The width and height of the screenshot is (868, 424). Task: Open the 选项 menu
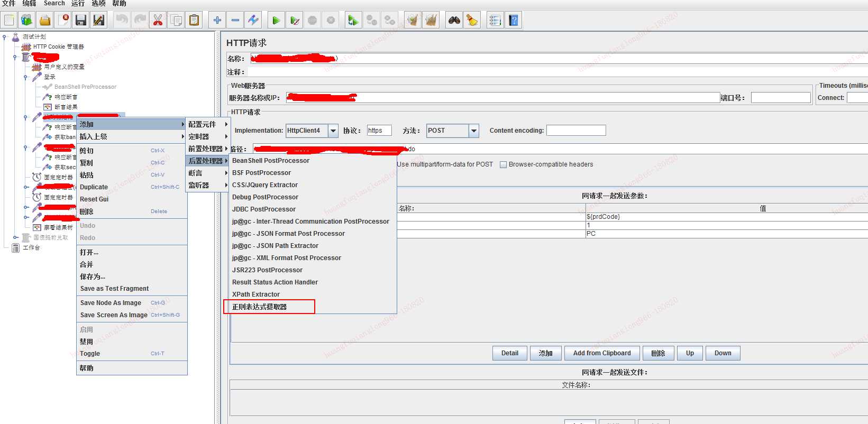click(98, 3)
